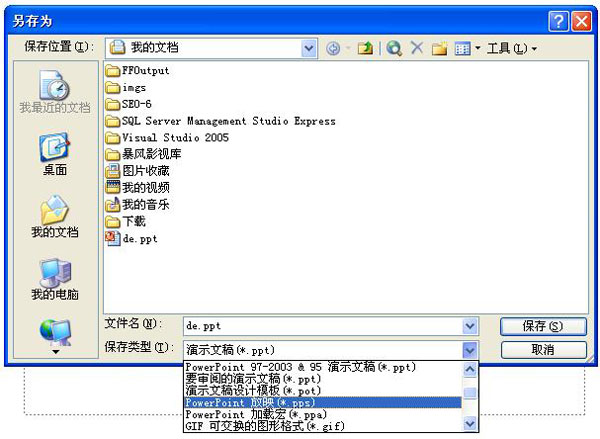Select SQL Server Management Studio Express folder
600x439 pixels.
click(221, 121)
